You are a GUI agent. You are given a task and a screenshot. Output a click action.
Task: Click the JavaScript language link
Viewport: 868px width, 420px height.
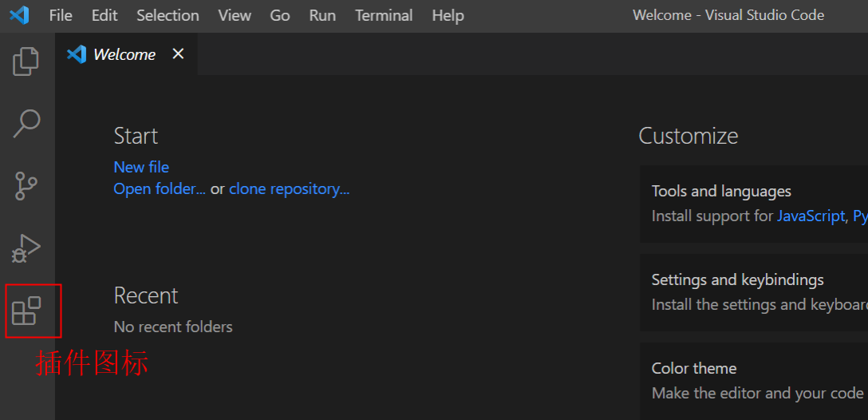point(811,216)
